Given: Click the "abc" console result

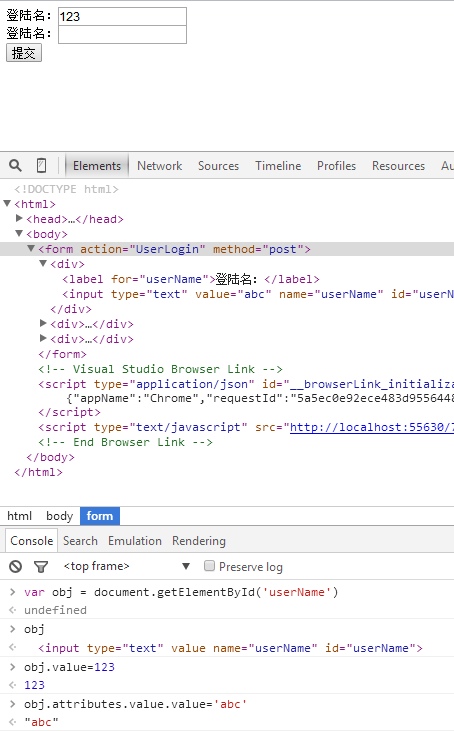Looking at the screenshot, I should (41, 722).
